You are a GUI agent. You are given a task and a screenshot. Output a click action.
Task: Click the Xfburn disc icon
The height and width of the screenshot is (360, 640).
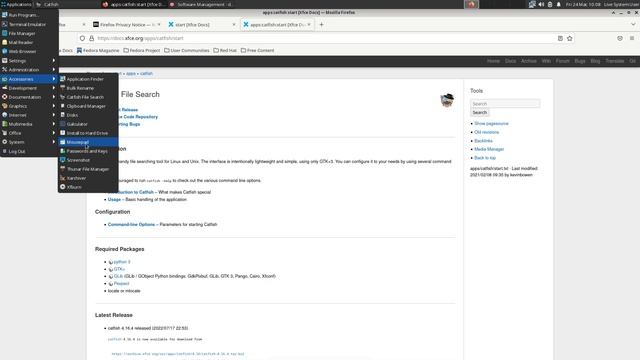tap(62, 187)
